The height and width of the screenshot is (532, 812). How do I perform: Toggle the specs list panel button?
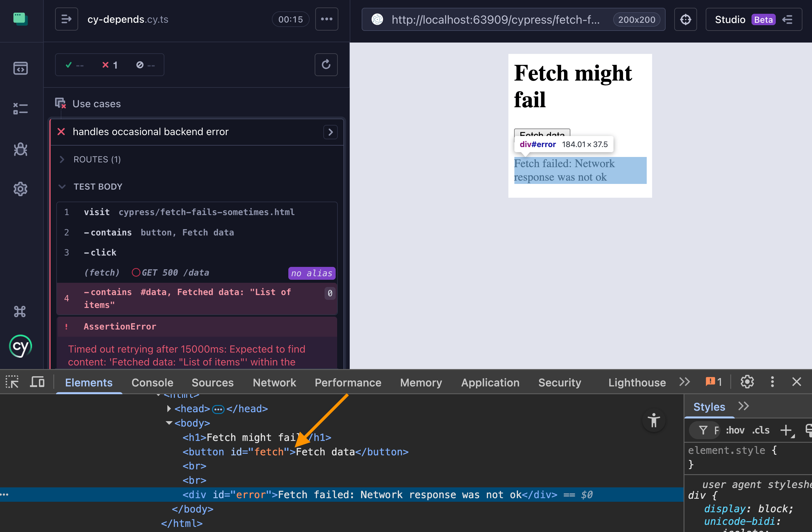66,19
